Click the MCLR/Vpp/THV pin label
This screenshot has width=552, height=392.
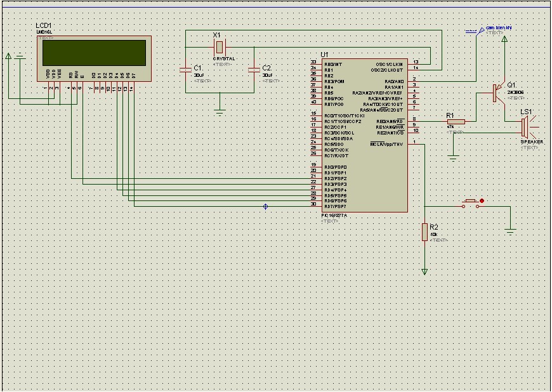[386, 144]
